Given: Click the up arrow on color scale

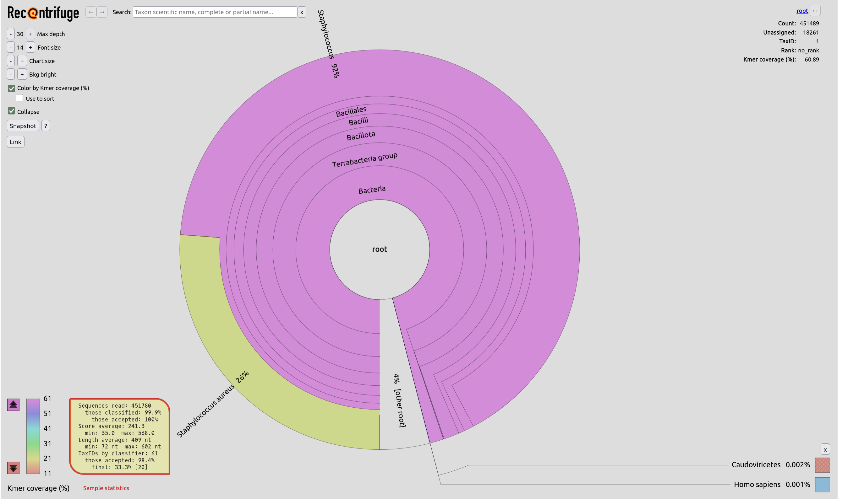Looking at the screenshot, I should (x=13, y=405).
